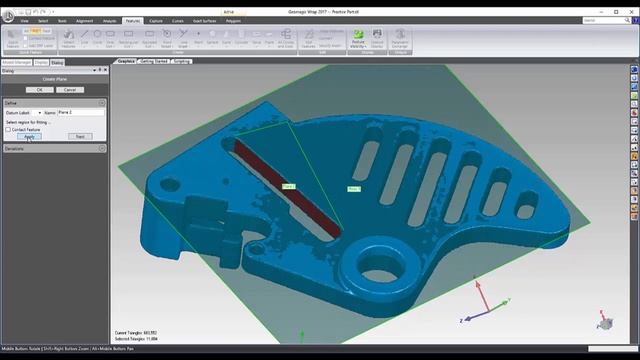Click the All Curves and Cons tool

click(286, 39)
